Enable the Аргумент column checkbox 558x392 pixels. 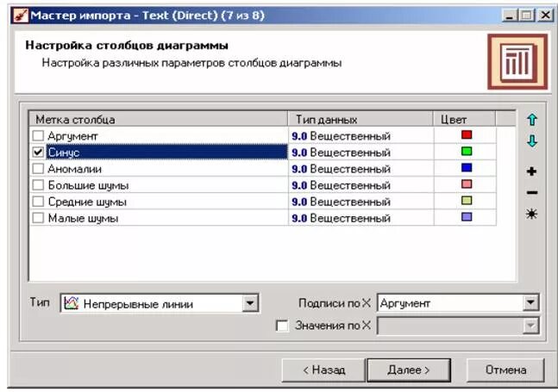point(38,135)
